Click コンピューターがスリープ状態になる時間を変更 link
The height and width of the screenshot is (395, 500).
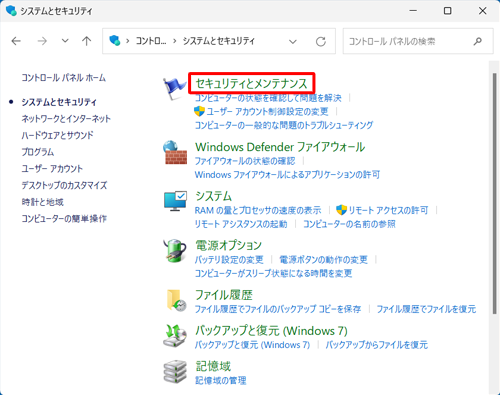(x=273, y=273)
